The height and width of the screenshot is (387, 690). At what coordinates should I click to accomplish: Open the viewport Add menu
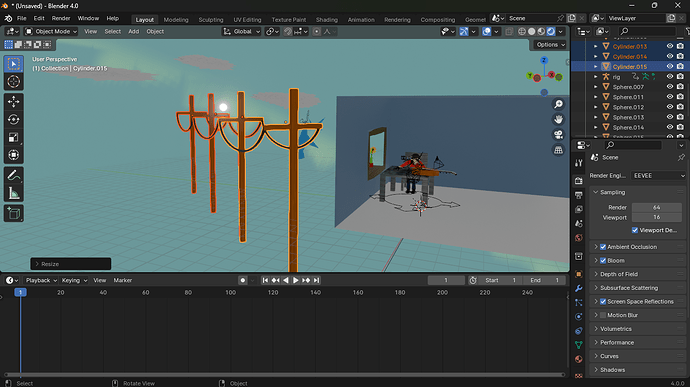[x=133, y=32]
